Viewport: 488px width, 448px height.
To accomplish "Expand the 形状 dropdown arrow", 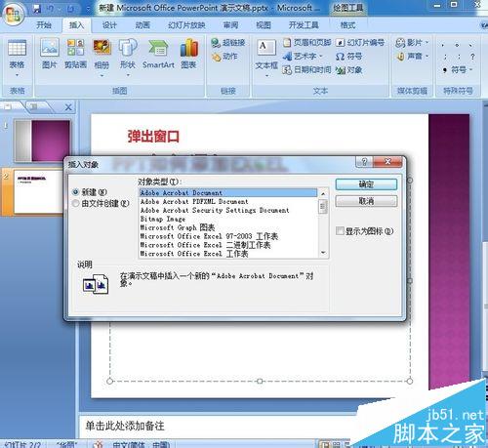I will (x=128, y=75).
